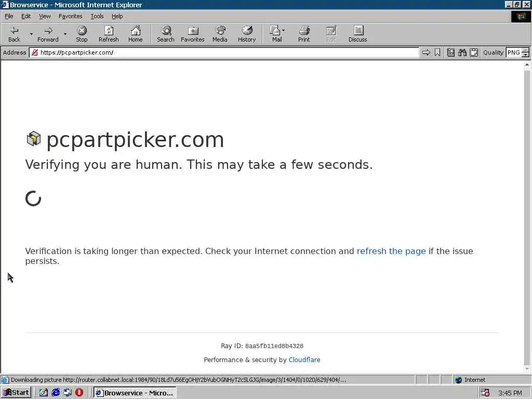532x399 pixels.
Task: Click the Internet zone indicator in status bar
Action: coord(491,380)
